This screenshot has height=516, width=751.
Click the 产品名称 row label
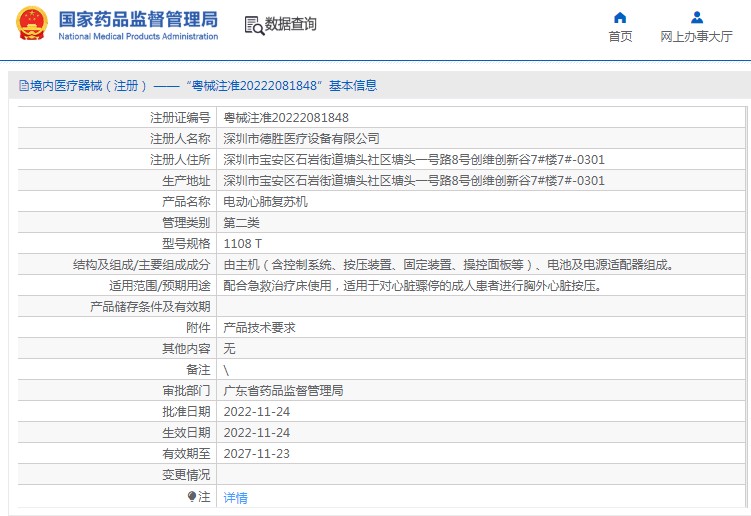click(186, 202)
